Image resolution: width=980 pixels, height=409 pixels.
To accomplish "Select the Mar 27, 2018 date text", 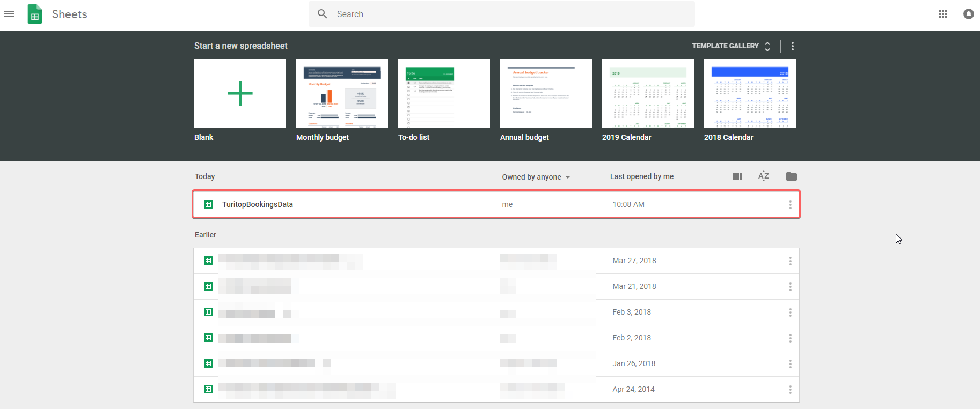I will [634, 261].
